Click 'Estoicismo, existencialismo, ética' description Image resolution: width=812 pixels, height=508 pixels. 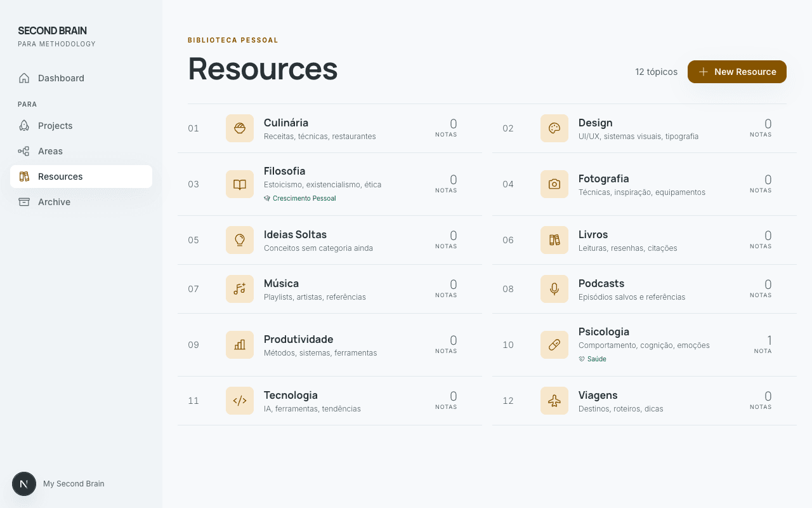point(323,185)
